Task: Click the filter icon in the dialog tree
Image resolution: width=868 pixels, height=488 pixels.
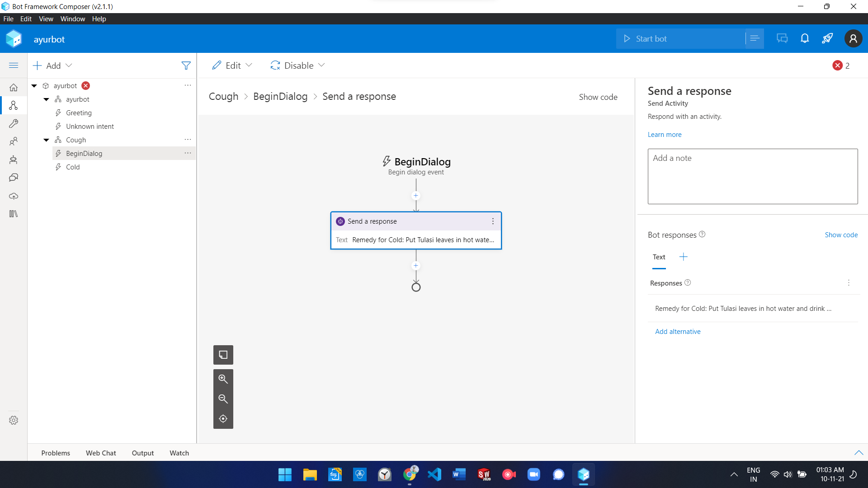Action: click(186, 66)
